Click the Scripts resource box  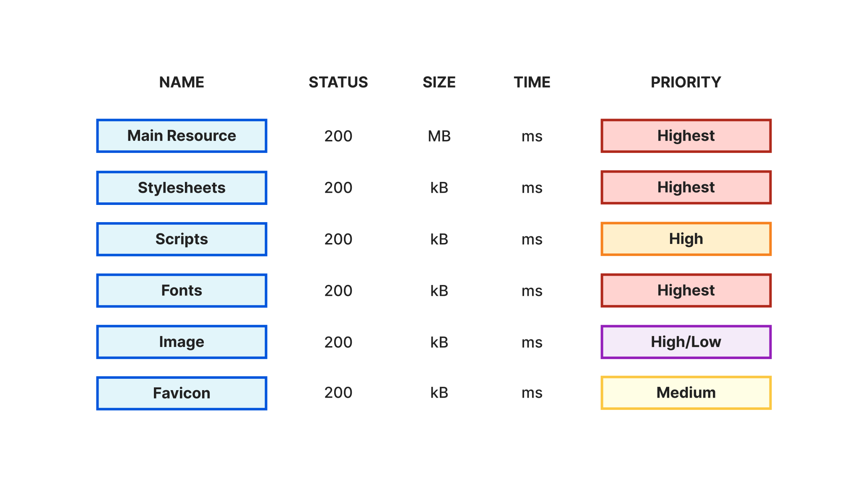point(182,239)
